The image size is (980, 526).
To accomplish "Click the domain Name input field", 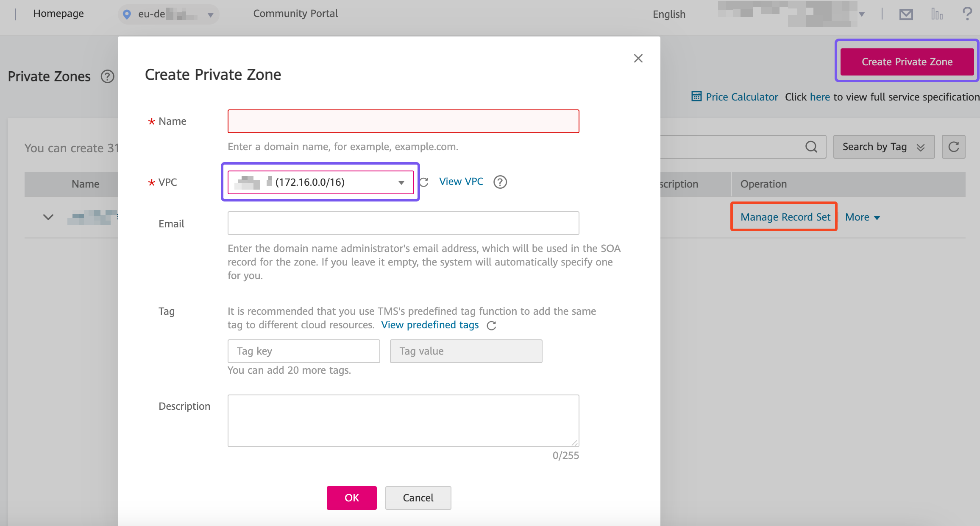I will (x=403, y=121).
